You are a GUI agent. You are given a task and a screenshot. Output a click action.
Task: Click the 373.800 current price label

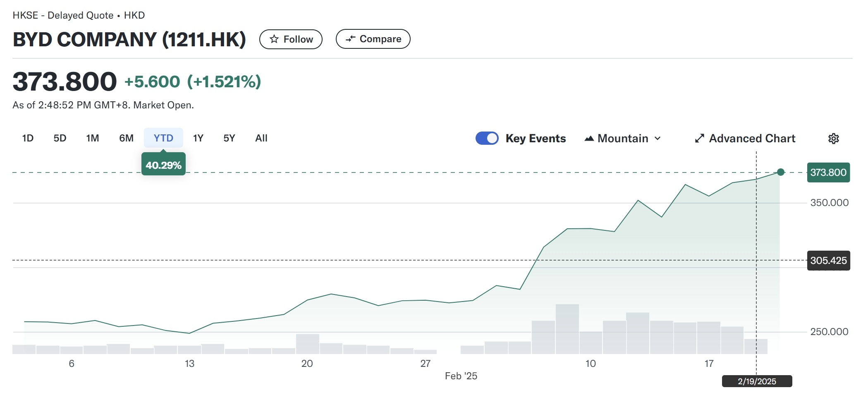tap(828, 172)
